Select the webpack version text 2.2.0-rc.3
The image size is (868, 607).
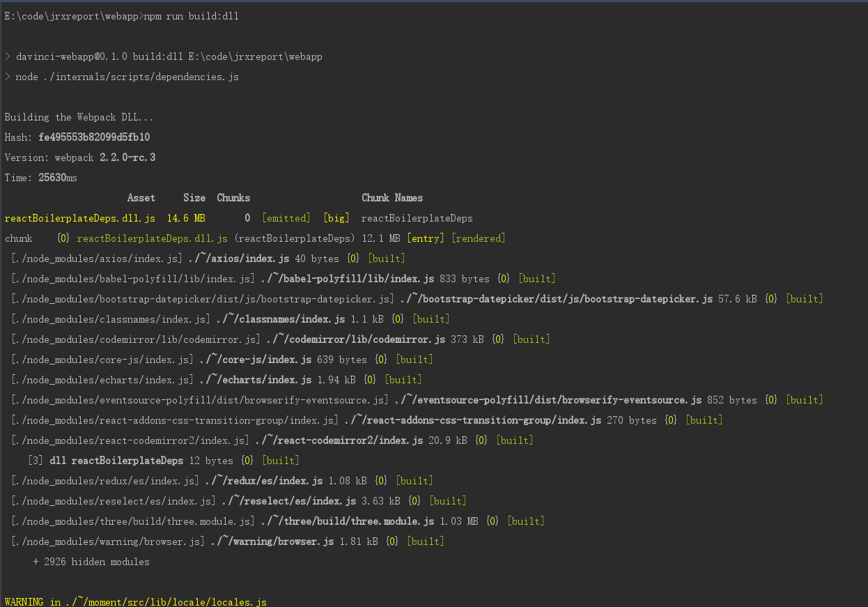(x=129, y=157)
